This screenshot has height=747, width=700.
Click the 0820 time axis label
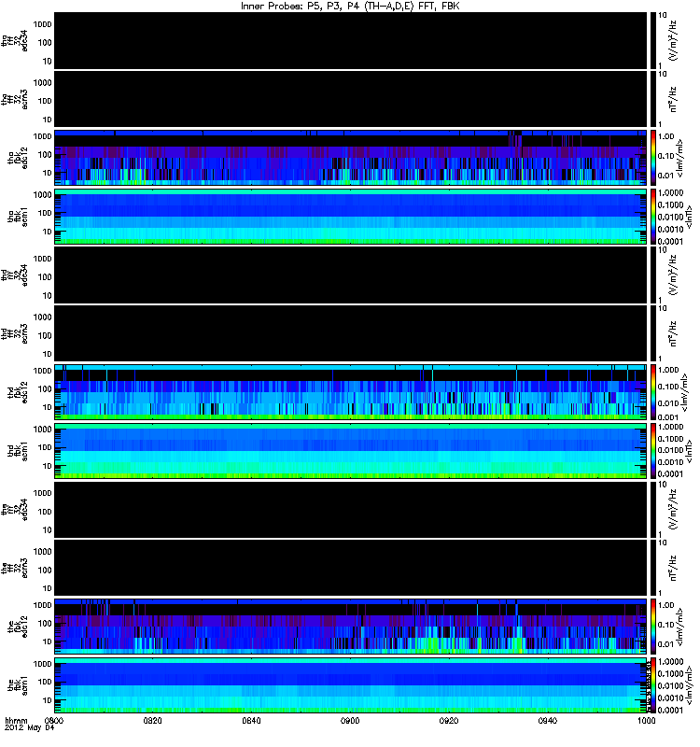[x=152, y=720]
